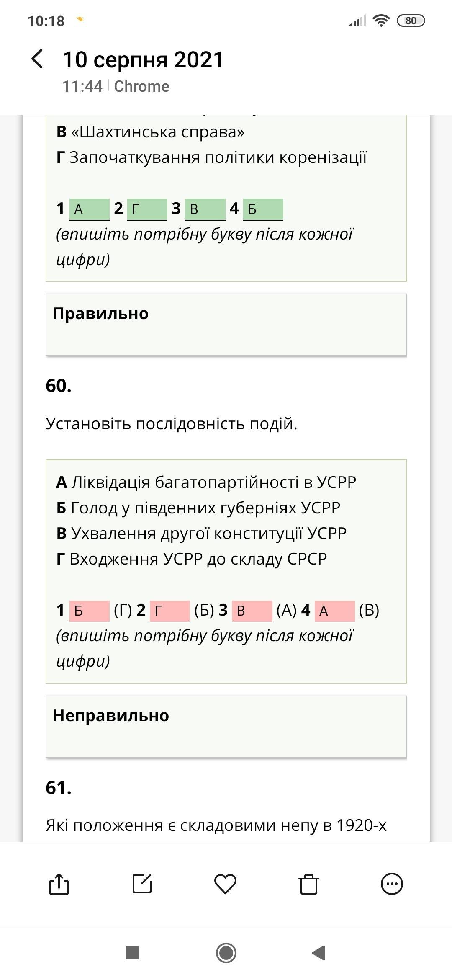This screenshot has height=980, width=452.
Task: Click the green fourth answer field containing Б
Action: (x=263, y=209)
